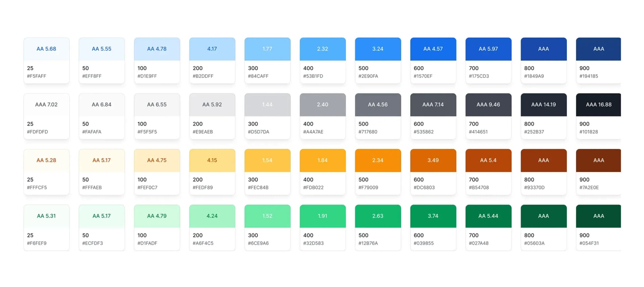Select the pale blue swatch above #D1E9FF
This screenshot has height=287, width=644.
pos(157,49)
